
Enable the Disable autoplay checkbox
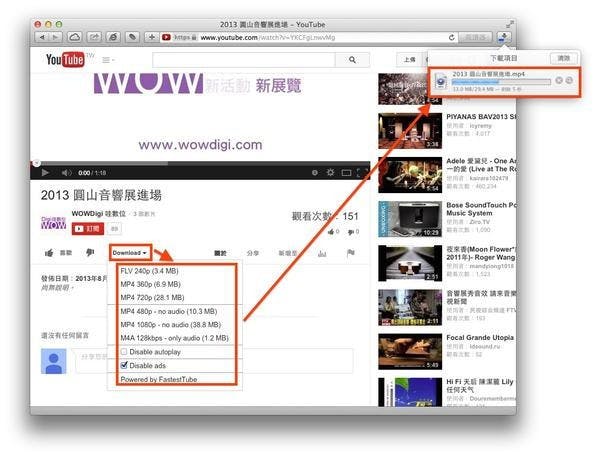[124, 351]
